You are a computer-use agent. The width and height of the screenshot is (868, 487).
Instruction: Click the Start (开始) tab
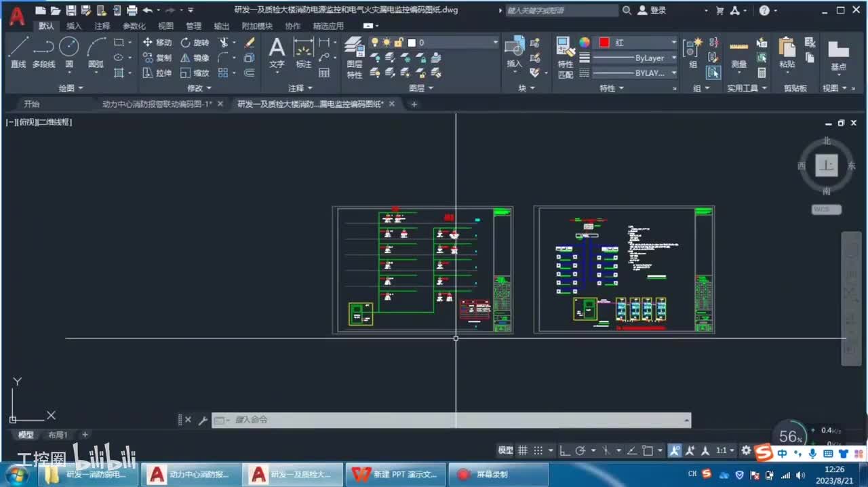tap(31, 104)
